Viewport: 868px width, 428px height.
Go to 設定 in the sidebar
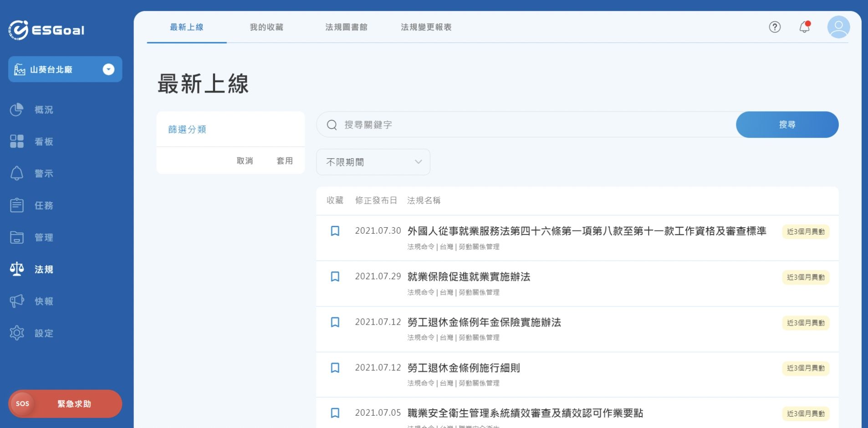(x=44, y=333)
